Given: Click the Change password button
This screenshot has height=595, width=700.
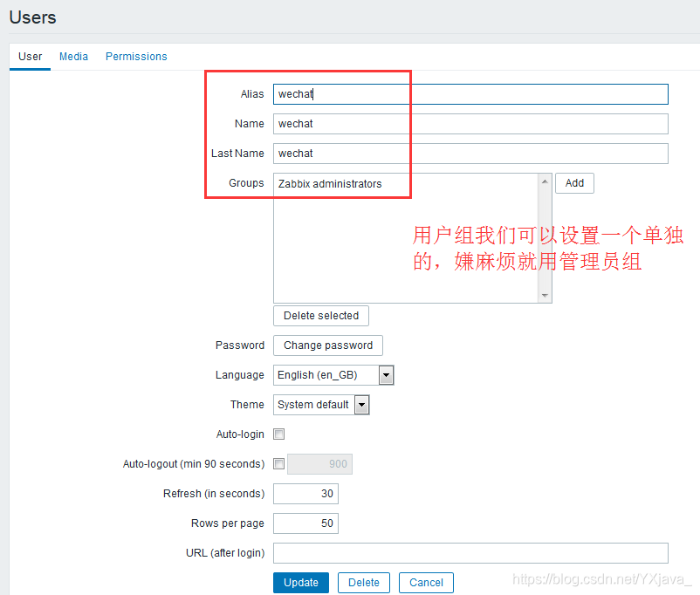Looking at the screenshot, I should [x=328, y=345].
